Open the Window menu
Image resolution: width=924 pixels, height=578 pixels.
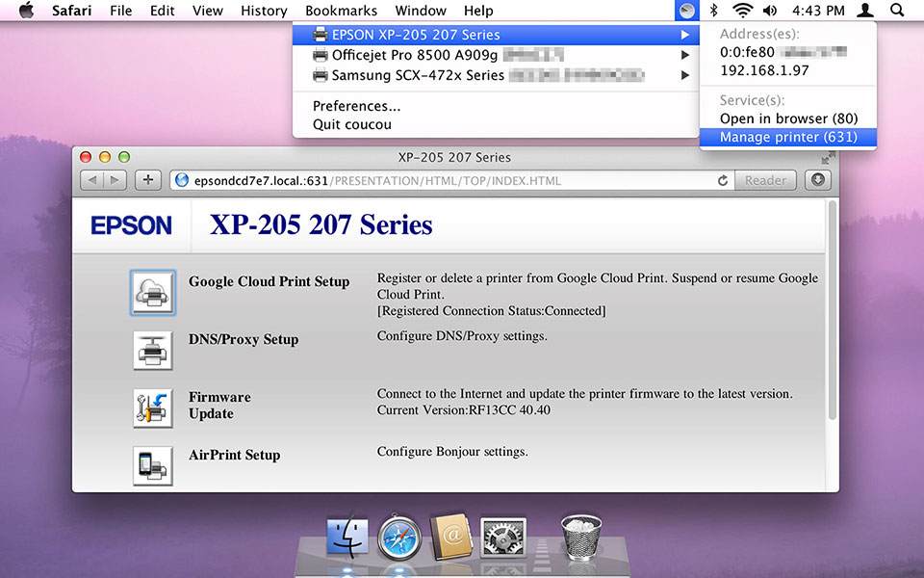click(421, 11)
